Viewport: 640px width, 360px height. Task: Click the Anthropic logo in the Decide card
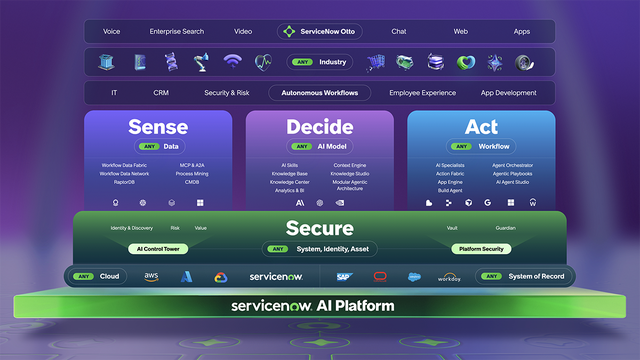(300, 203)
